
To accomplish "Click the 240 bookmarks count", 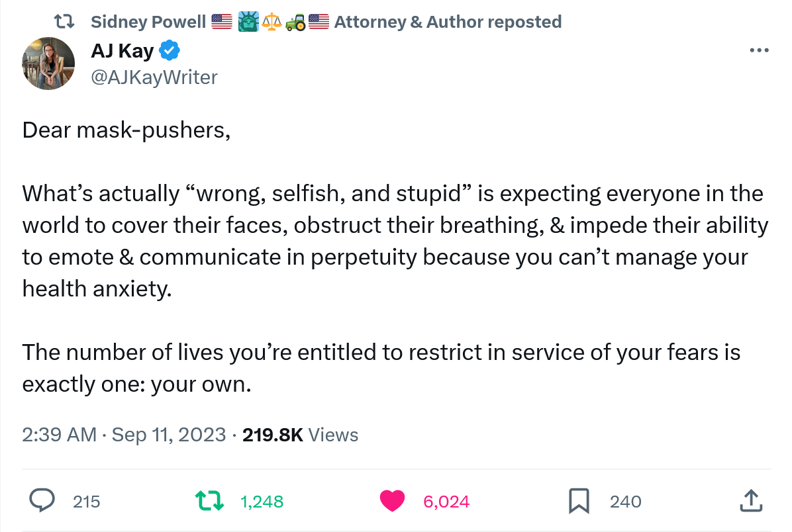I will (625, 502).
